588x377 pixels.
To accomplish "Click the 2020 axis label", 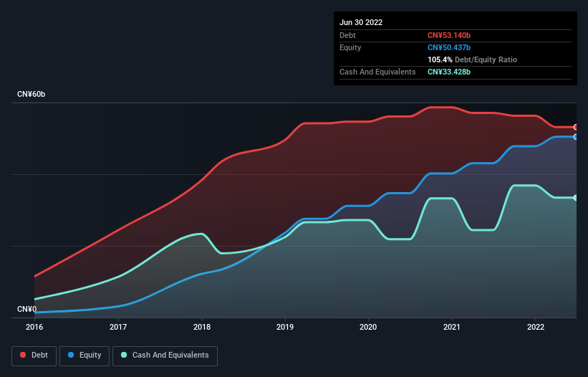I will pos(368,327).
